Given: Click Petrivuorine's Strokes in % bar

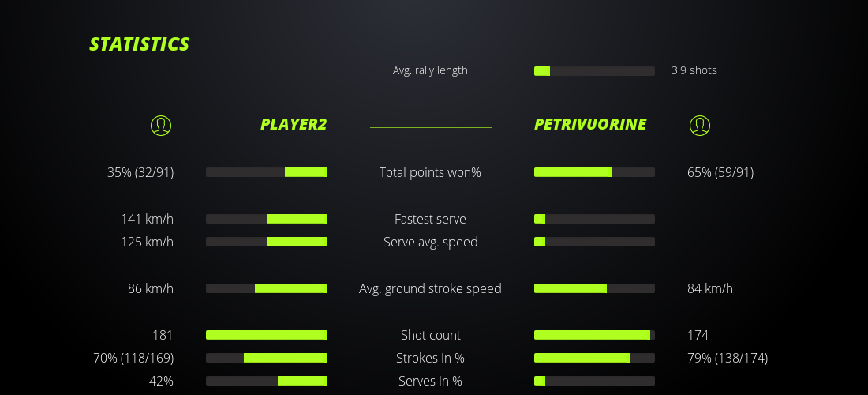Looking at the screenshot, I should [594, 358].
